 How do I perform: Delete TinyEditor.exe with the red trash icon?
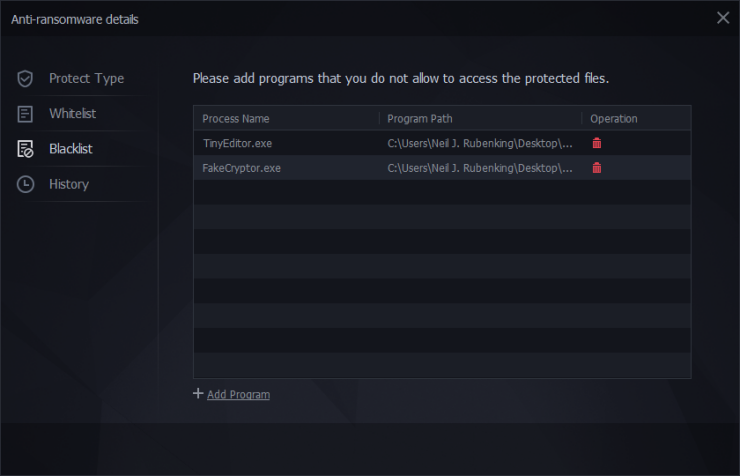(x=597, y=143)
